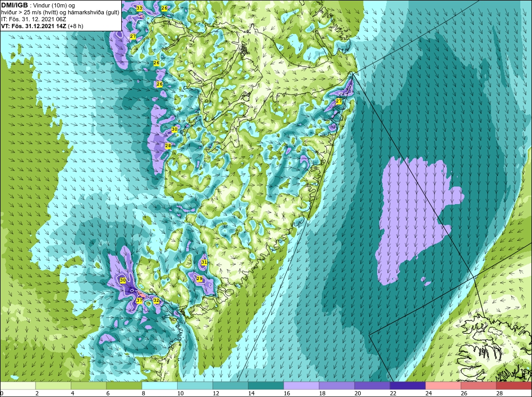Screen dimensions: 532x397
Task: Pick the 4–6 m/s green legend swatch
Action: (x=88, y=386)
